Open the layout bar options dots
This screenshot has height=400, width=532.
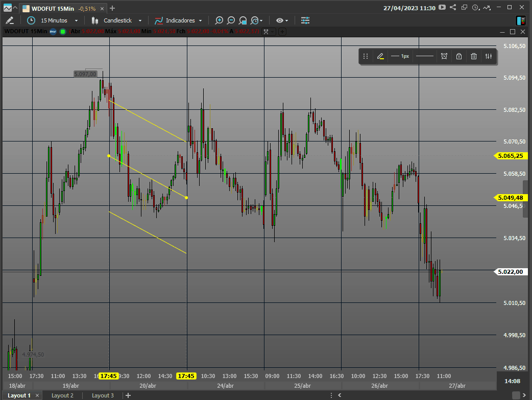331,395
